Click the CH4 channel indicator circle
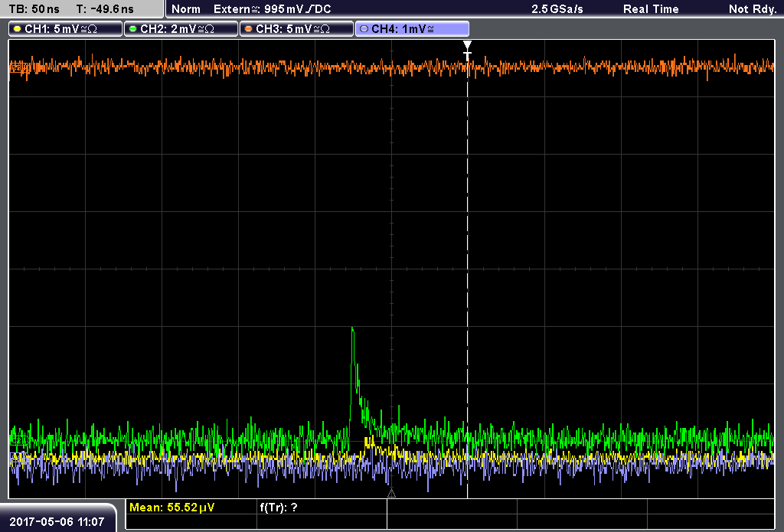 [x=364, y=29]
